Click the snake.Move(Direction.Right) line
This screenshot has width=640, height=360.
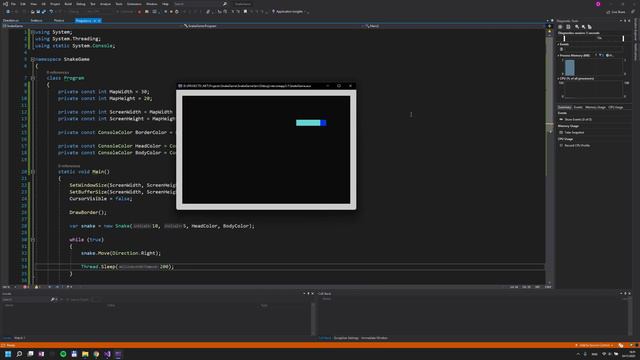tap(121, 253)
